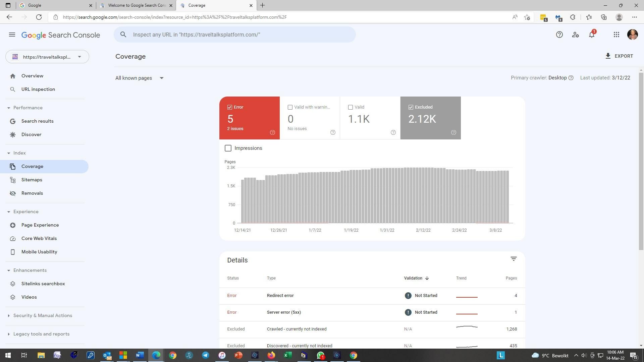Screen dimensions: 644x362
Task: Open the All known pages dropdown
Action: click(140, 78)
